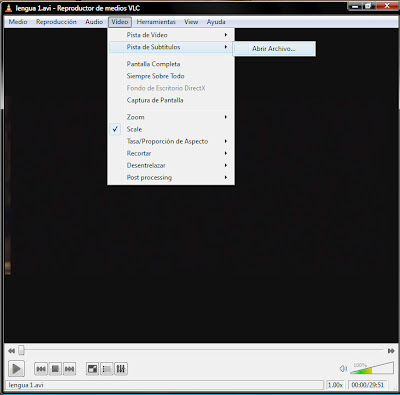The image size is (400, 395).
Task: Toggle fullscreen video icon
Action: click(92, 369)
